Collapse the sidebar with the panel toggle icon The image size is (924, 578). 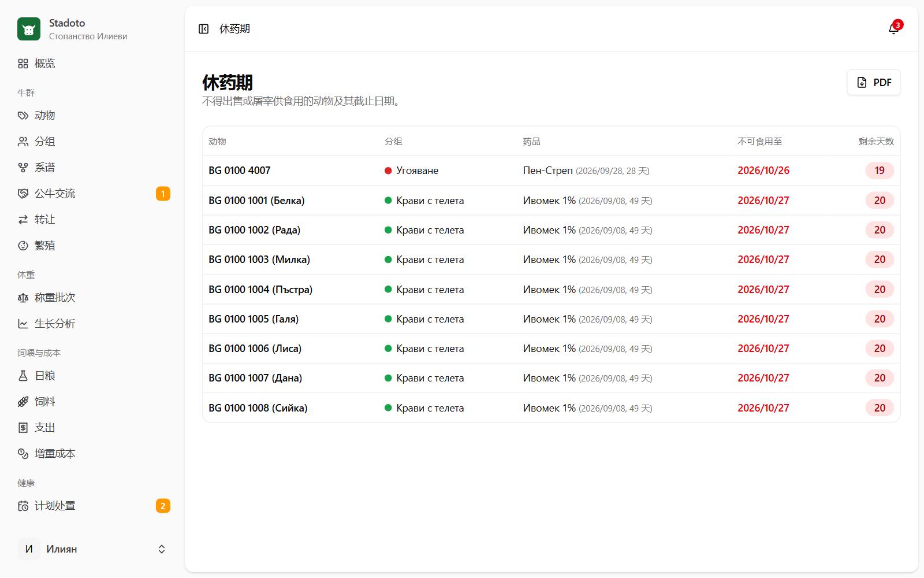203,29
